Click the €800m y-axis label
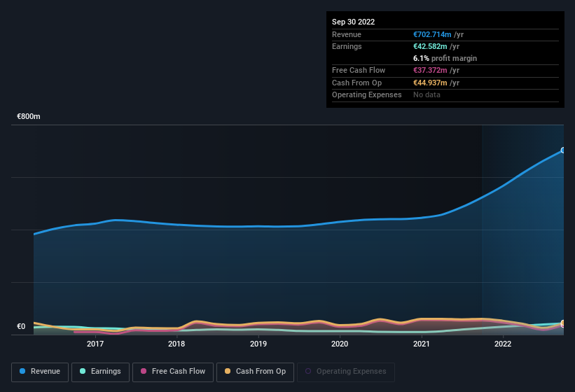Viewport: 575px width, 392px height. (x=29, y=116)
